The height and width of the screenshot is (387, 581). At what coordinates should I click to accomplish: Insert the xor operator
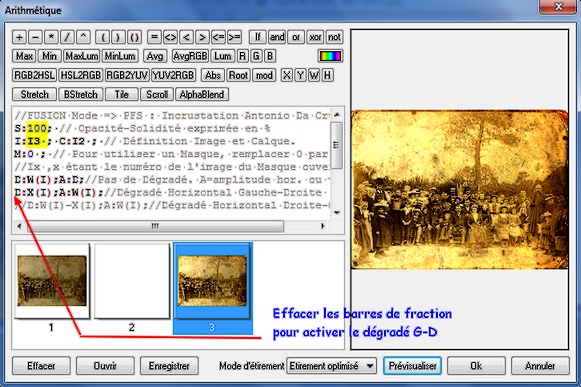click(315, 37)
